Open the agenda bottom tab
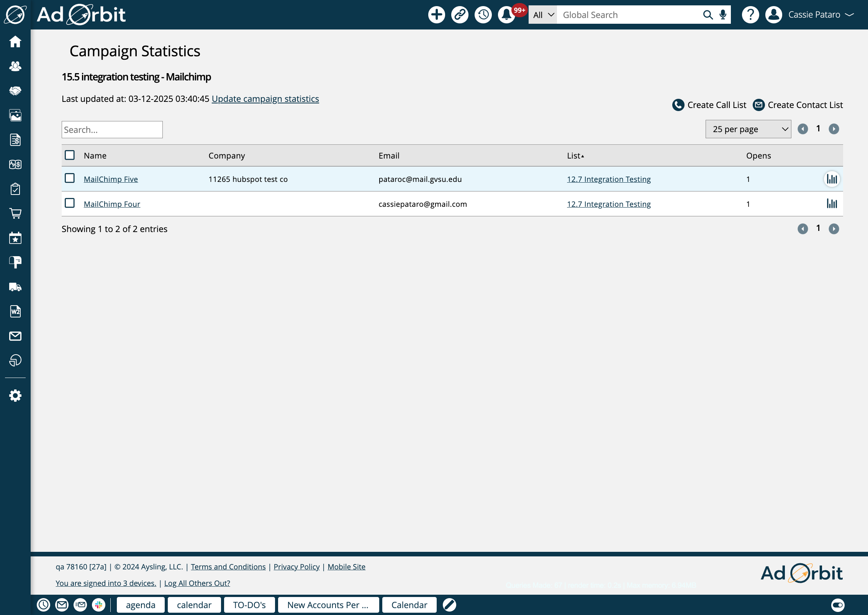 click(x=141, y=605)
